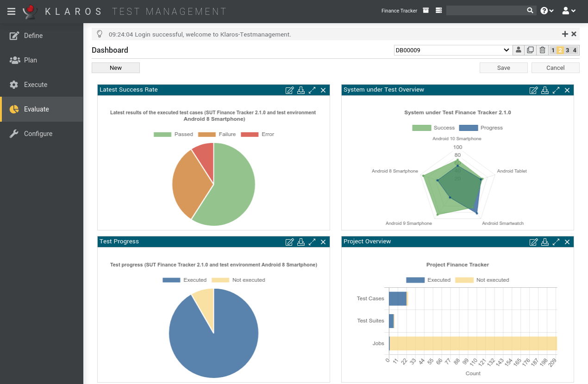The height and width of the screenshot is (384, 588).
Task: Select column layout 4
Action: pos(575,50)
